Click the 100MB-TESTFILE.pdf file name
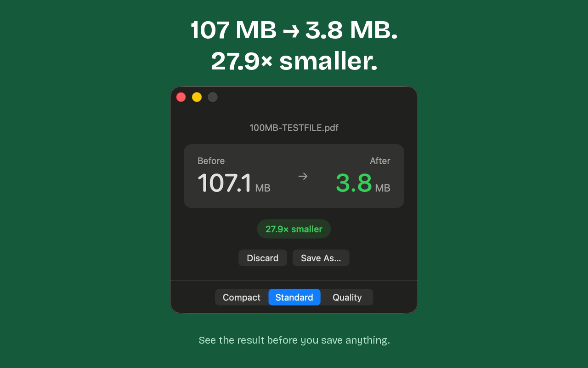Screen dimensions: 588x368 pyautogui.click(x=294, y=128)
